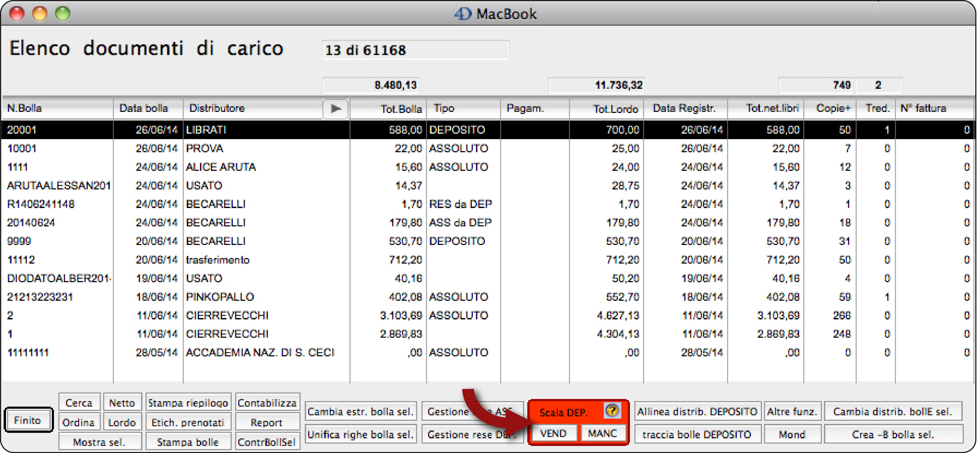
Task: Click the '13 di 61168' record count field
Action: pos(416,50)
